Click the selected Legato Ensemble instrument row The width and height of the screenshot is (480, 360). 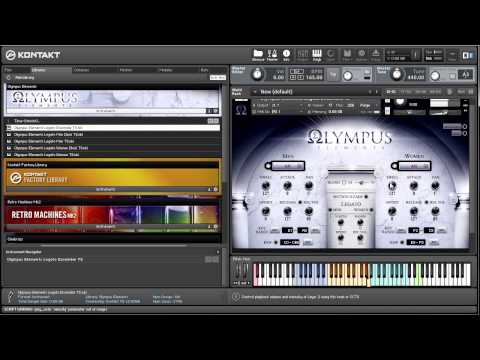coord(113,128)
